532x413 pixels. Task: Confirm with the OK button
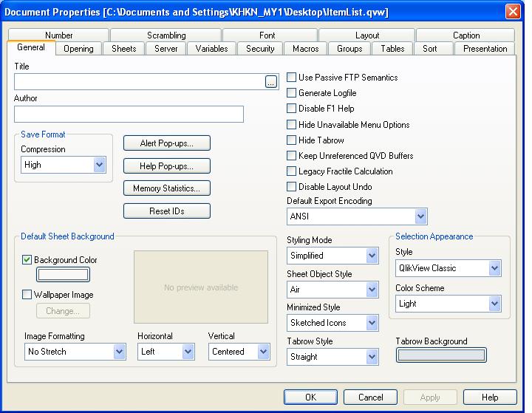310,397
